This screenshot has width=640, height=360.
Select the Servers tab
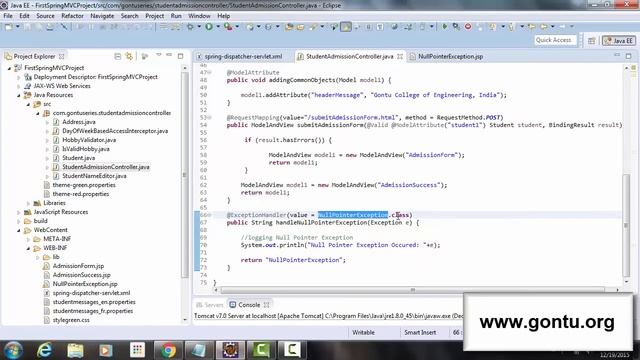[x=209, y=305]
